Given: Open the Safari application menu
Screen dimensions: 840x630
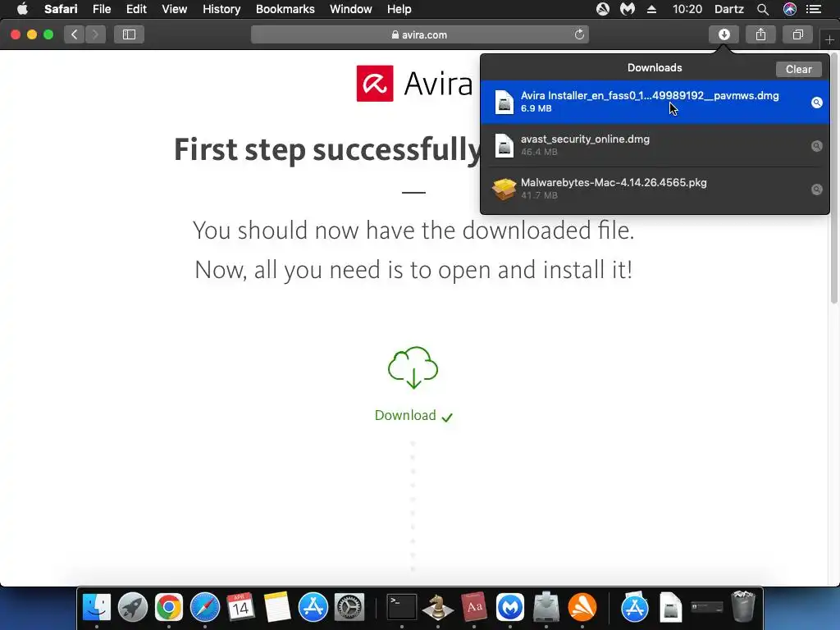Looking at the screenshot, I should (61, 9).
